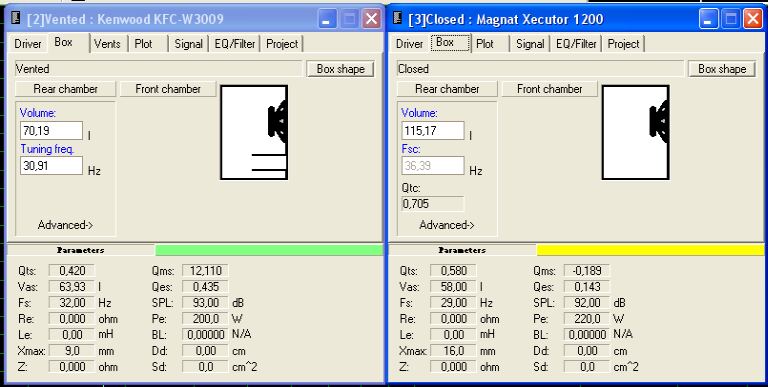Open Project tab in Kenwood window
768x387 pixels.
[x=282, y=44]
